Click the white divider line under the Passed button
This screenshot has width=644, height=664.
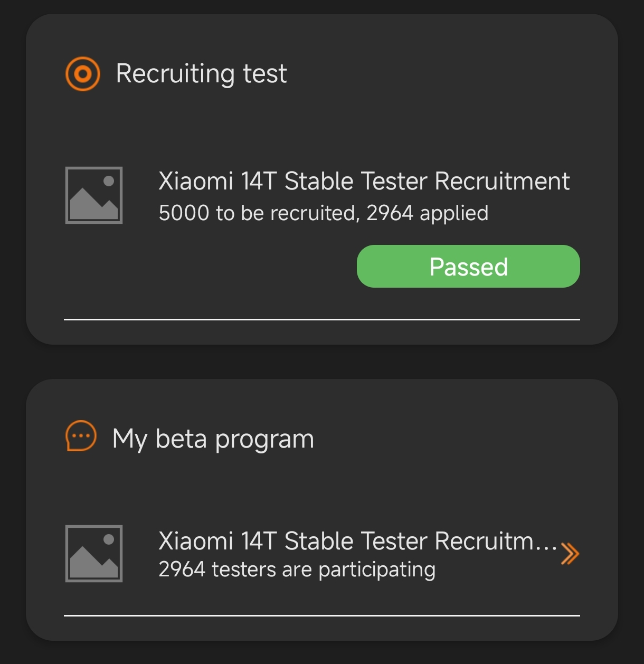pos(322,319)
